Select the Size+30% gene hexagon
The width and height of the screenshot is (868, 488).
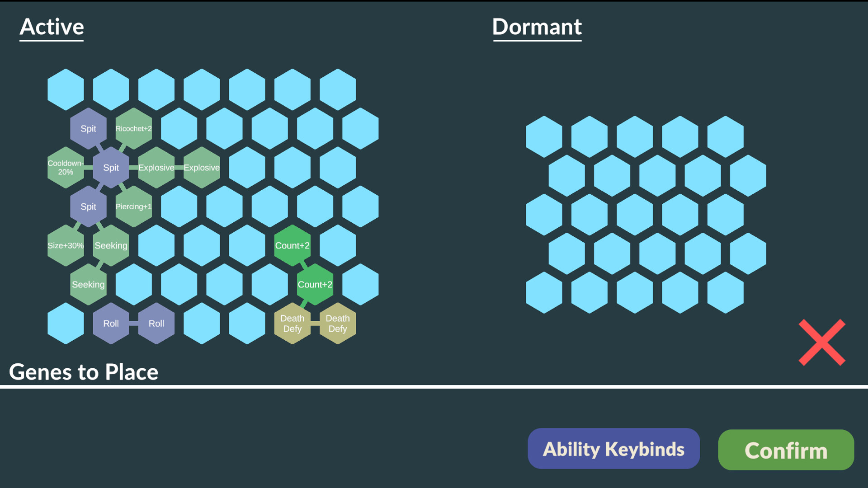[66, 245]
